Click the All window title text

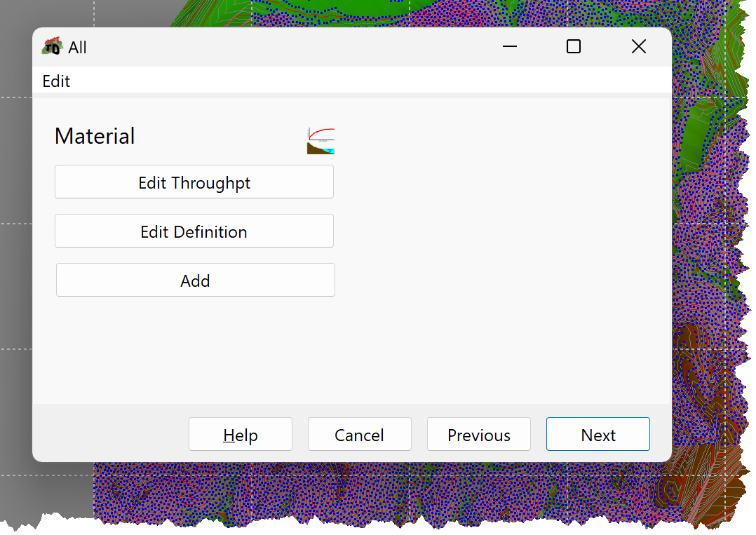tap(77, 47)
